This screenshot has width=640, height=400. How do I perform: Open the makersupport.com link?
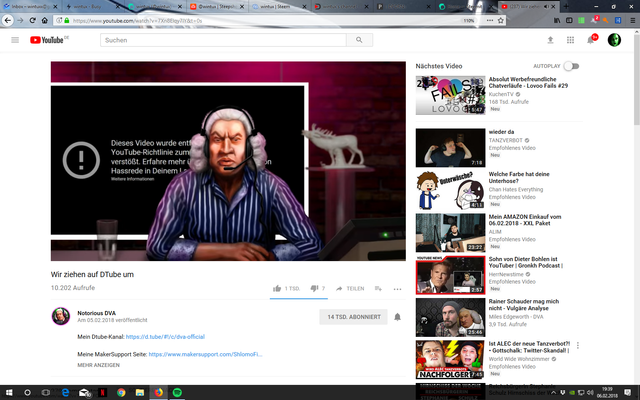pyautogui.click(x=205, y=354)
